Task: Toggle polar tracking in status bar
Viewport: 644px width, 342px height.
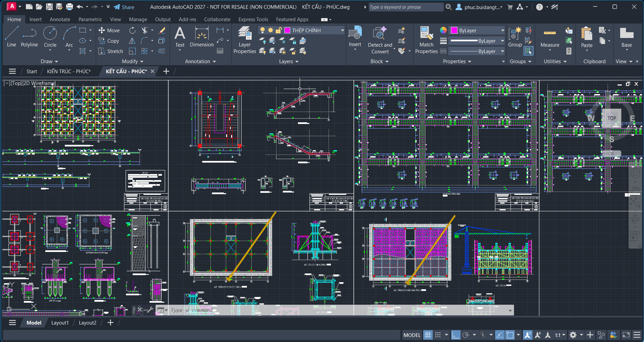Action: (x=466, y=335)
